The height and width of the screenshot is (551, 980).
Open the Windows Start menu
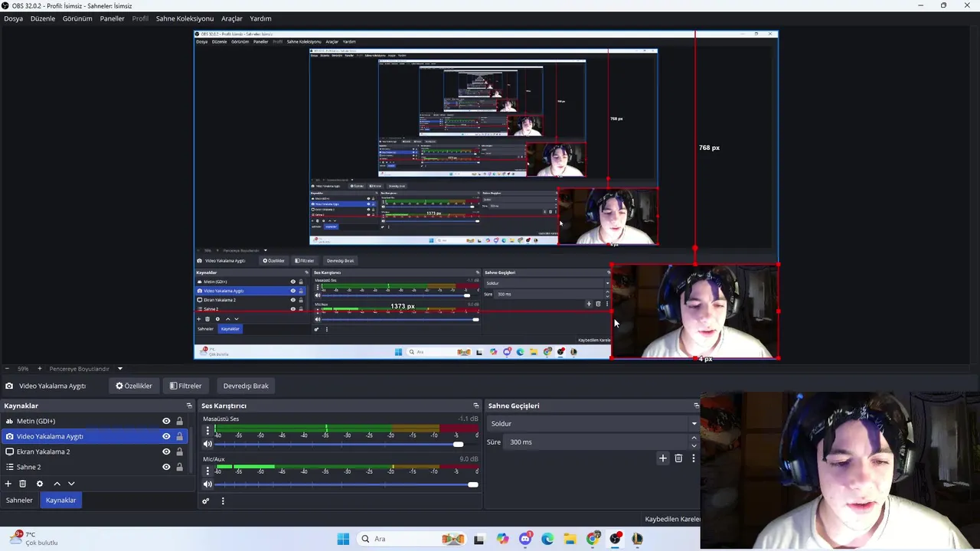point(343,539)
